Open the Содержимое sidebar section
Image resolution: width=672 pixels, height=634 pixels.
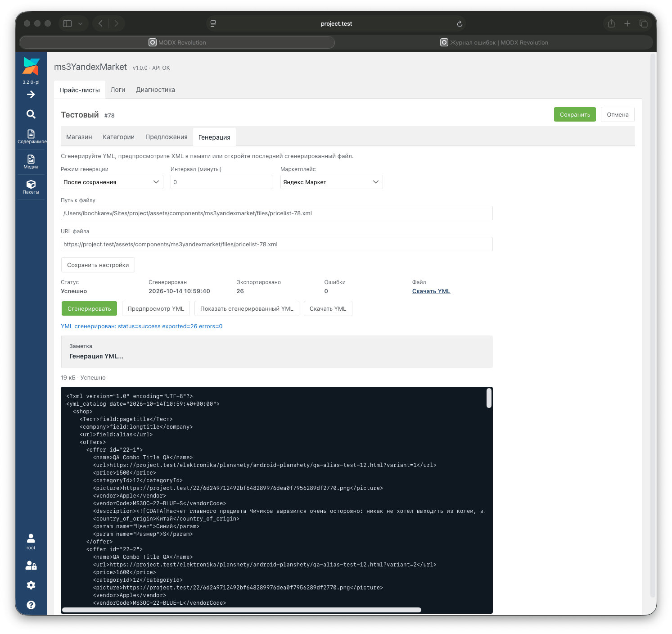[x=31, y=136]
